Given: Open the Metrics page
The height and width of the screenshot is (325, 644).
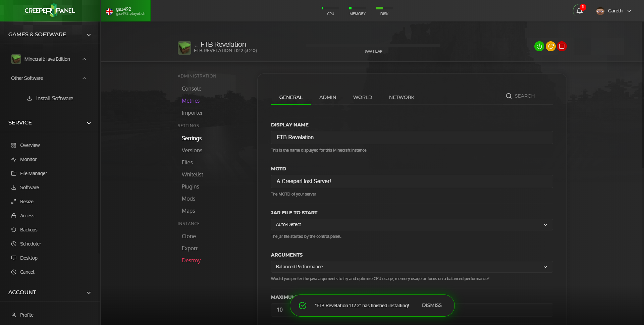Looking at the screenshot, I should point(191,101).
